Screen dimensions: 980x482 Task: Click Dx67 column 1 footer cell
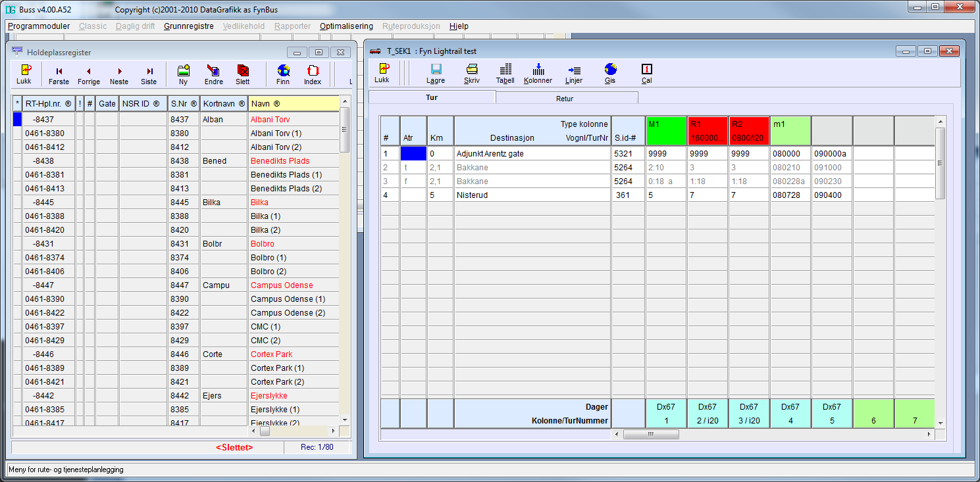pyautogui.click(x=666, y=414)
